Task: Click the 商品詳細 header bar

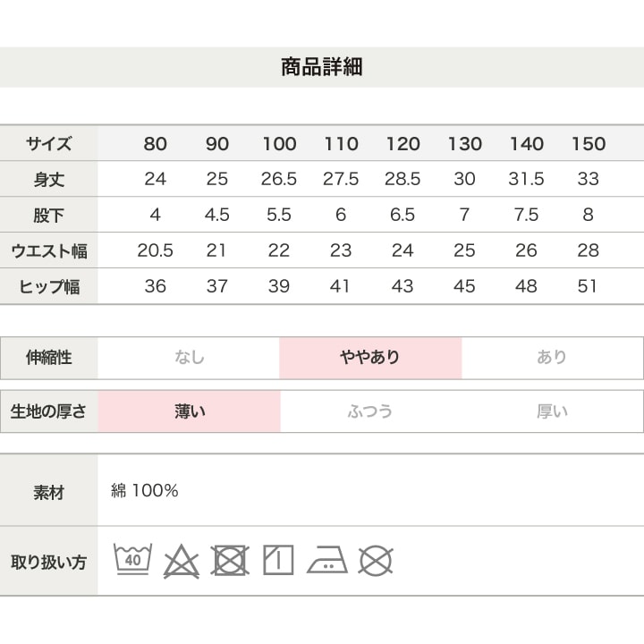Action: [x=322, y=67]
